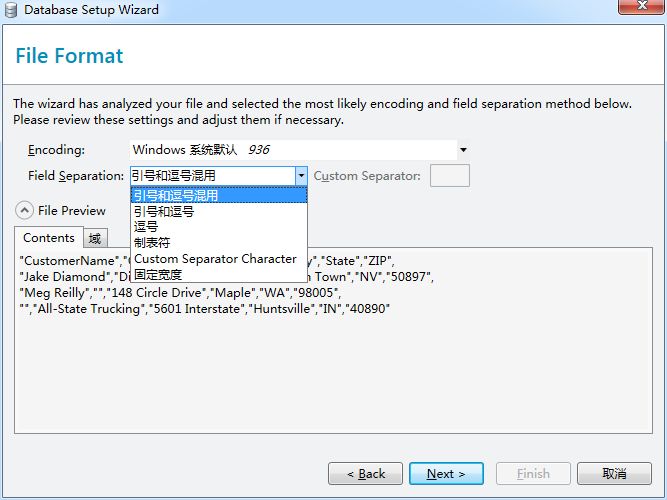
Task: Open the 域 tab
Action: (x=94, y=238)
